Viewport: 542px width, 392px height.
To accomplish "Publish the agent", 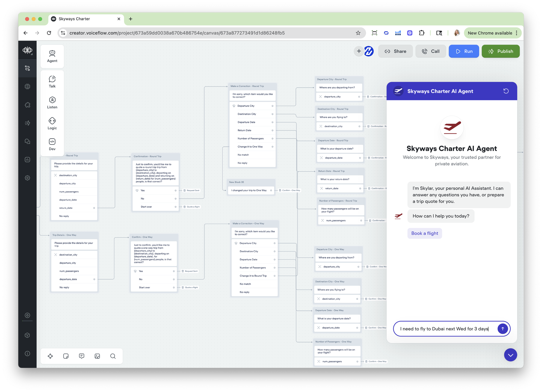I will pyautogui.click(x=501, y=51).
